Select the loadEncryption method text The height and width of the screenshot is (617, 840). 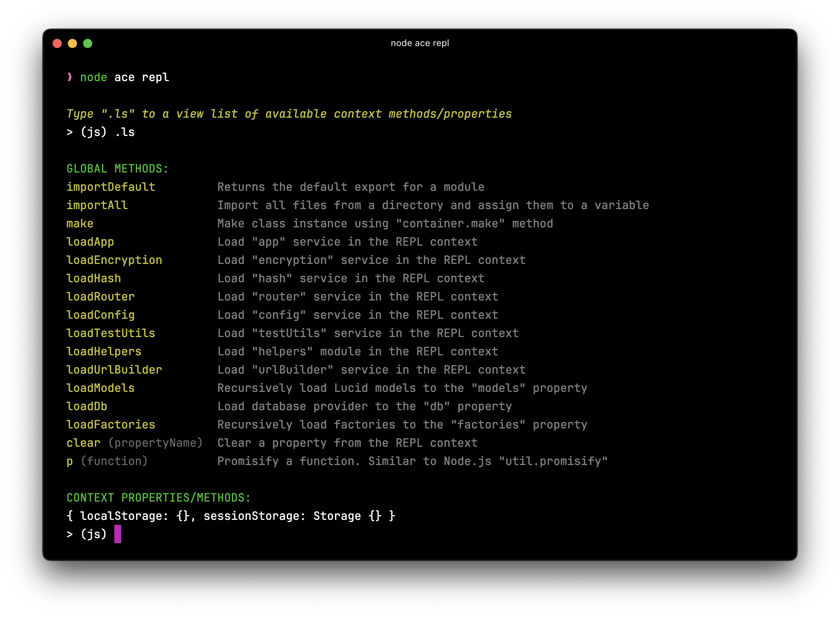coord(114,260)
